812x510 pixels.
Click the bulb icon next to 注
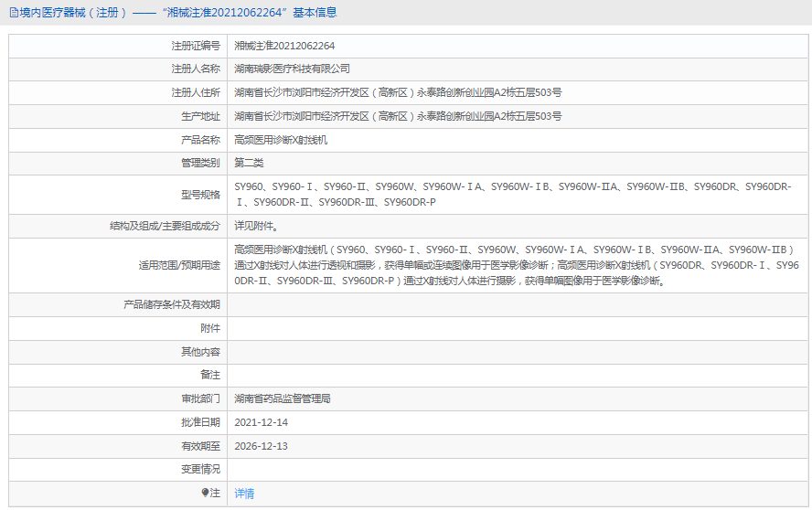[x=205, y=493]
